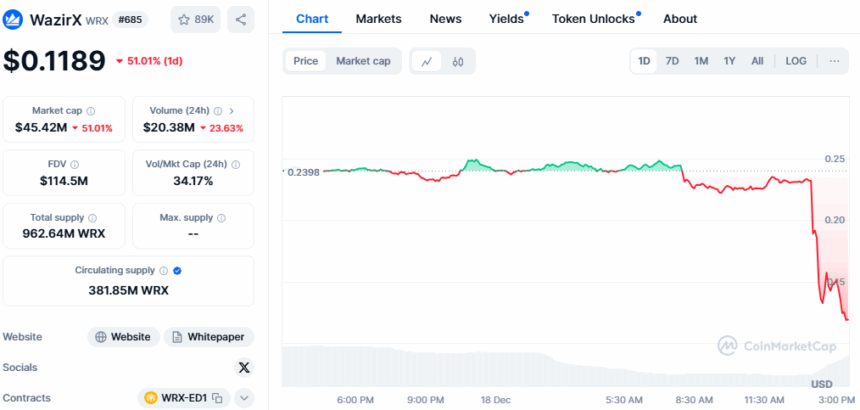Open the X social profile icon

click(244, 367)
